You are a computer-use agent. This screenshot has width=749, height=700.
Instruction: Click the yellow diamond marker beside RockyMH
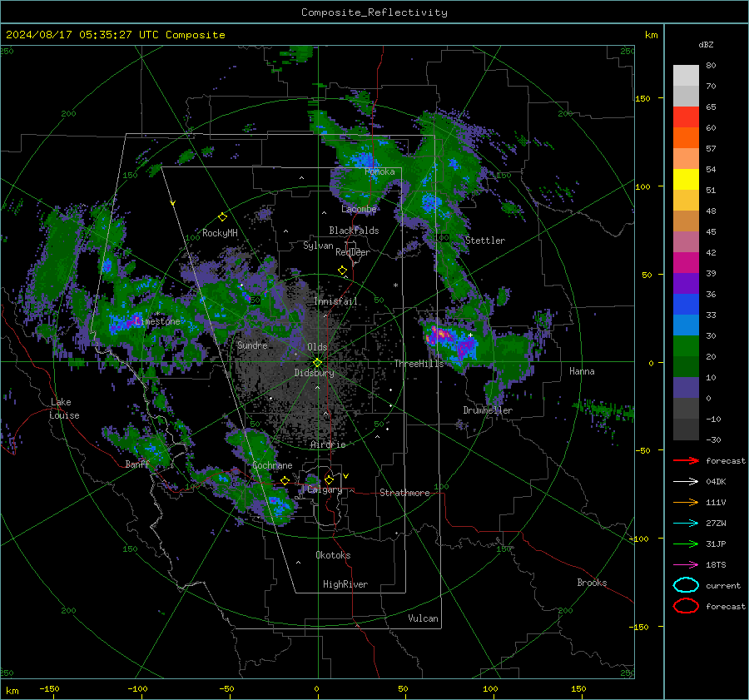coord(222,217)
